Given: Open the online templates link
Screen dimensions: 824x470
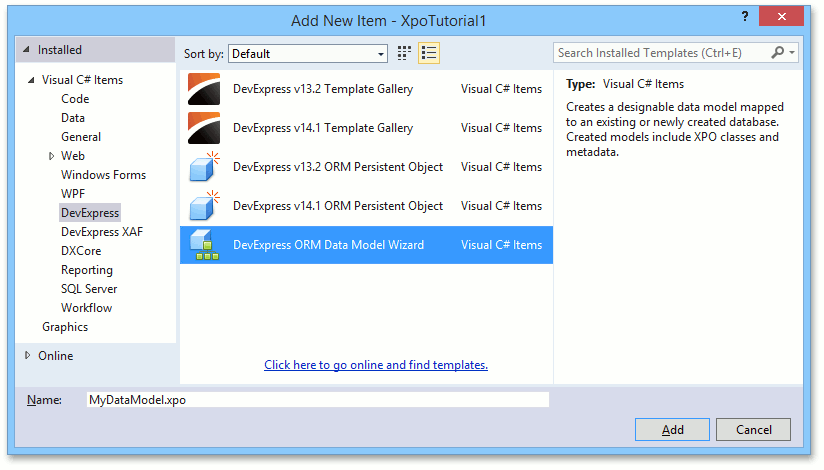Looking at the screenshot, I should tap(376, 364).
